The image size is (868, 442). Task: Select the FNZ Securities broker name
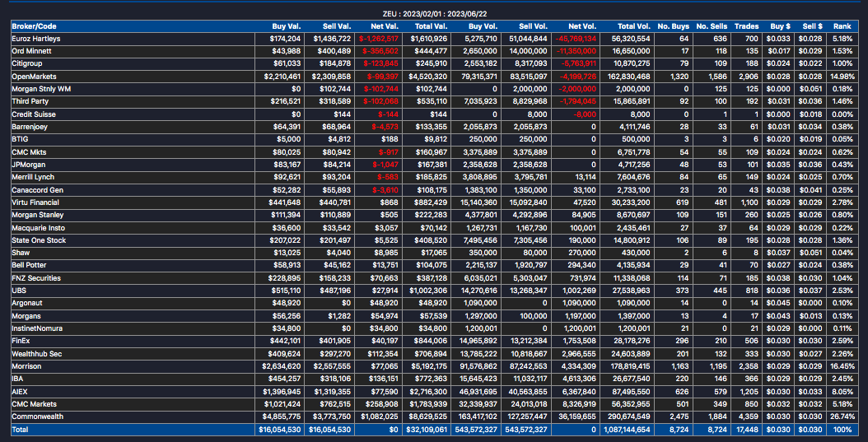coord(36,277)
